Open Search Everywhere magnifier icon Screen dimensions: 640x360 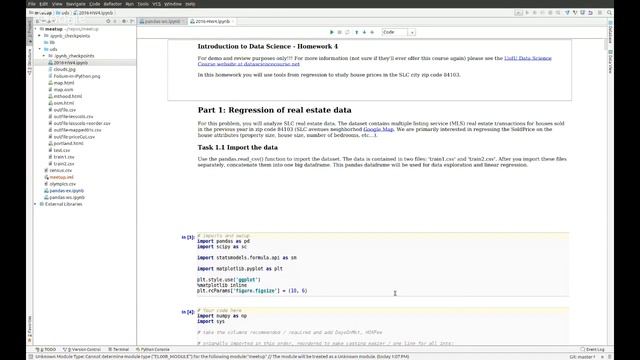tap(609, 13)
